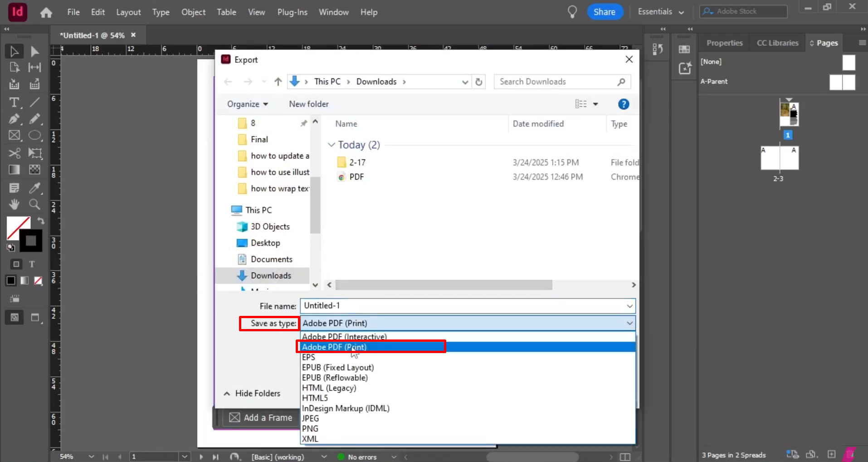Refresh the Downloads folder listing
This screenshot has width=868, height=462.
(x=479, y=82)
